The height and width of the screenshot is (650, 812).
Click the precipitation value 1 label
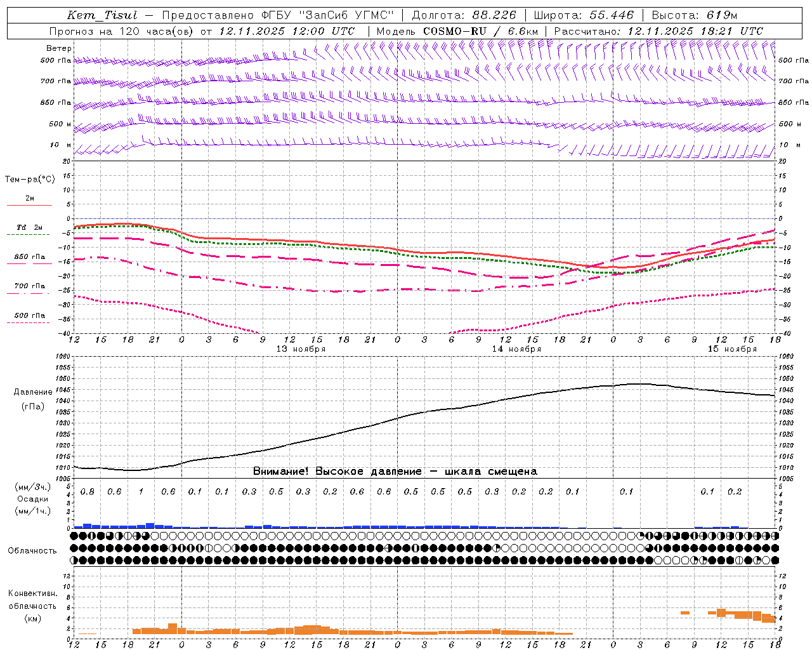tap(141, 491)
